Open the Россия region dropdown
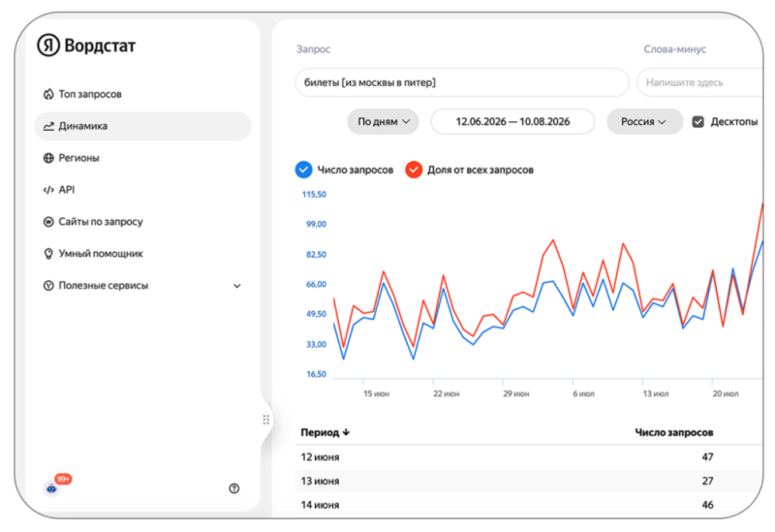 point(644,122)
